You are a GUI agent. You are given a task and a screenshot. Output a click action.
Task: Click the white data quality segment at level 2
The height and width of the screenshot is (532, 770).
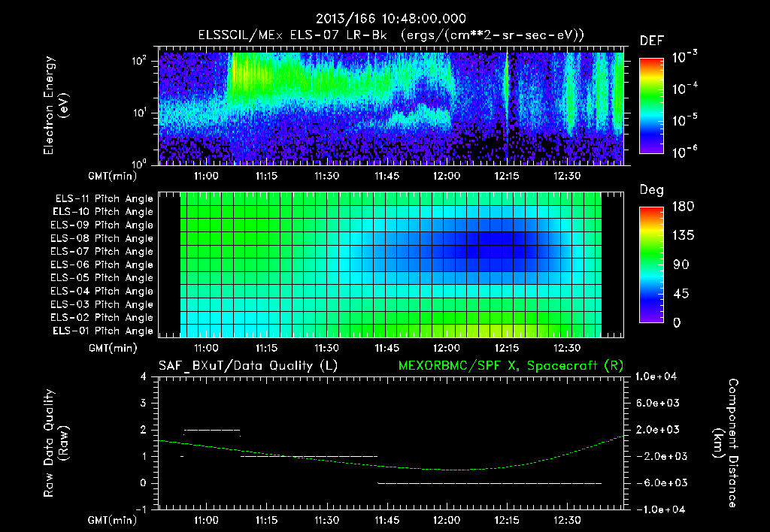pyautogui.click(x=212, y=430)
